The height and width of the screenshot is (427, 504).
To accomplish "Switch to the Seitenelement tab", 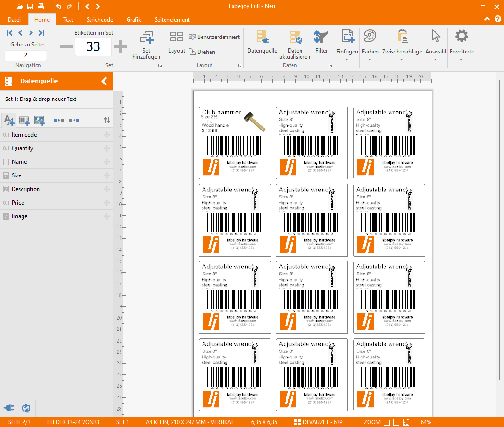I will click(172, 20).
